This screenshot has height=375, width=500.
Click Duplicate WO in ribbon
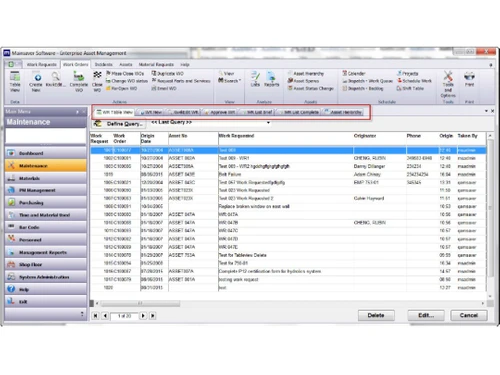(168, 73)
